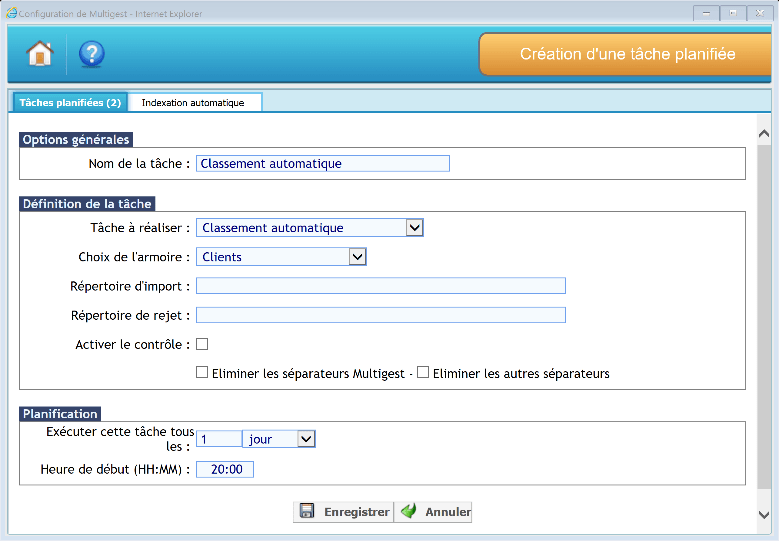Click the floppy disk save icon
This screenshot has width=779, height=541.
(307, 511)
